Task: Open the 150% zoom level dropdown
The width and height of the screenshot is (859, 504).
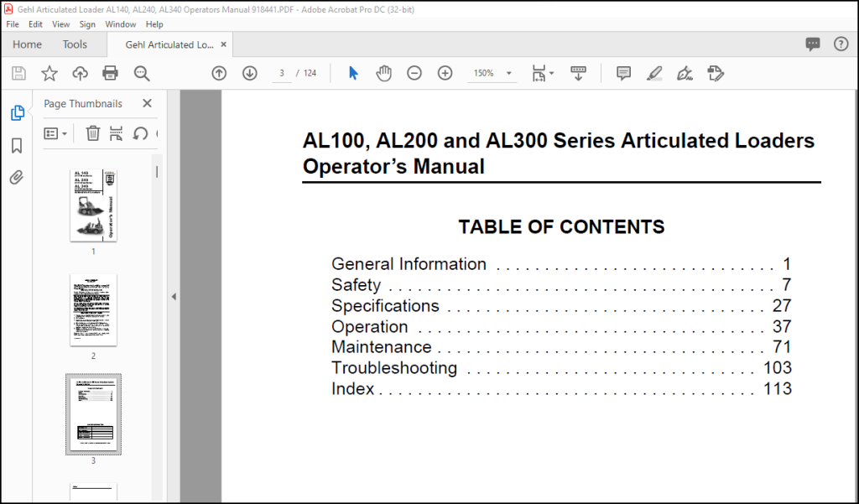Action: click(492, 73)
